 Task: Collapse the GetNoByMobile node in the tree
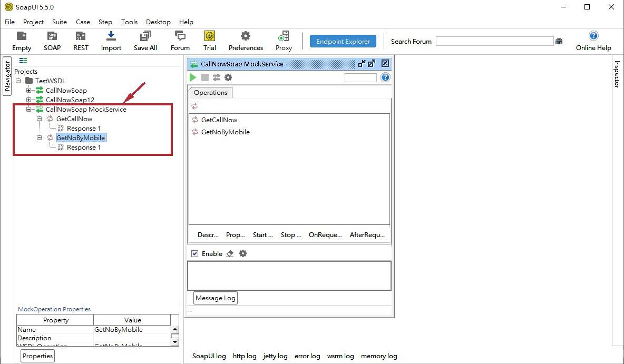pyautogui.click(x=39, y=138)
